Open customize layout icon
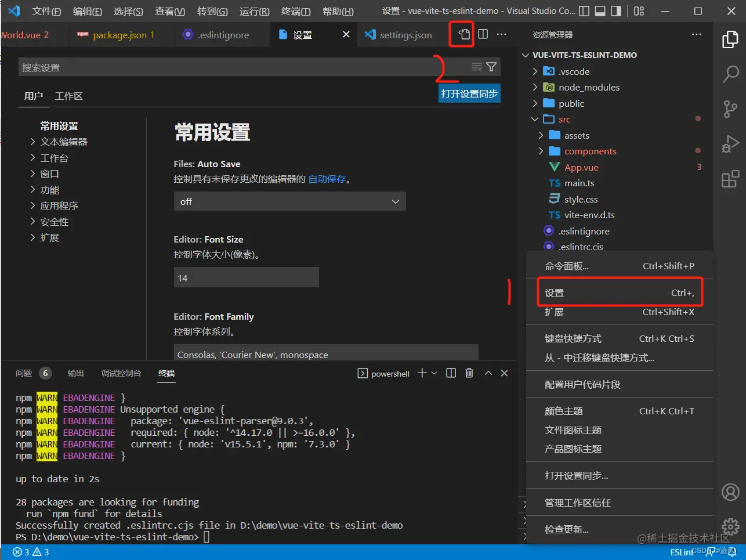This screenshot has width=746, height=560. tap(639, 11)
